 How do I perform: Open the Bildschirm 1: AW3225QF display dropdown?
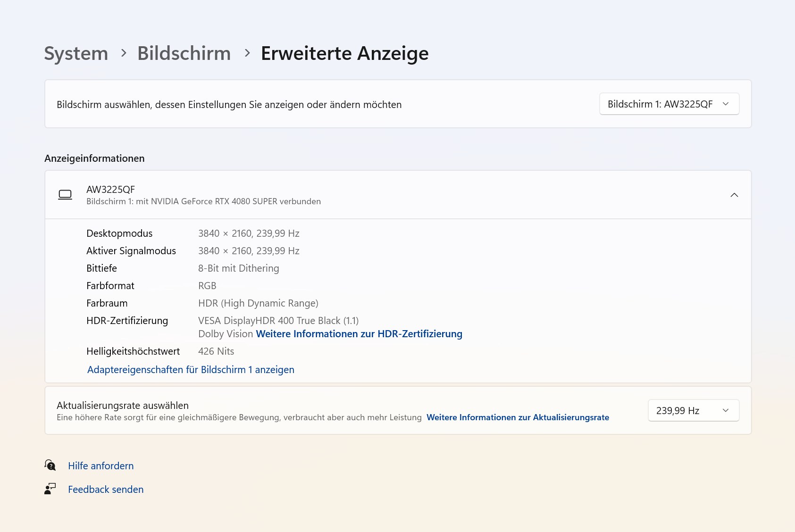(669, 104)
